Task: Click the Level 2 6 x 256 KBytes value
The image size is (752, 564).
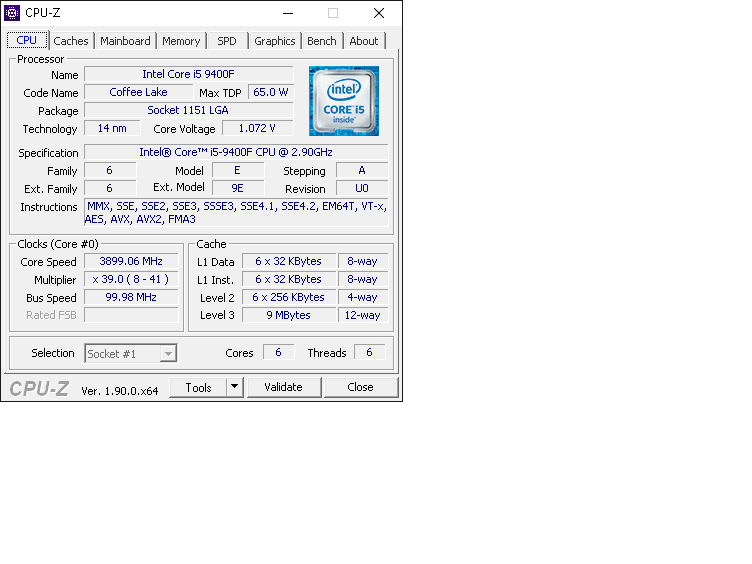Action: tap(289, 297)
